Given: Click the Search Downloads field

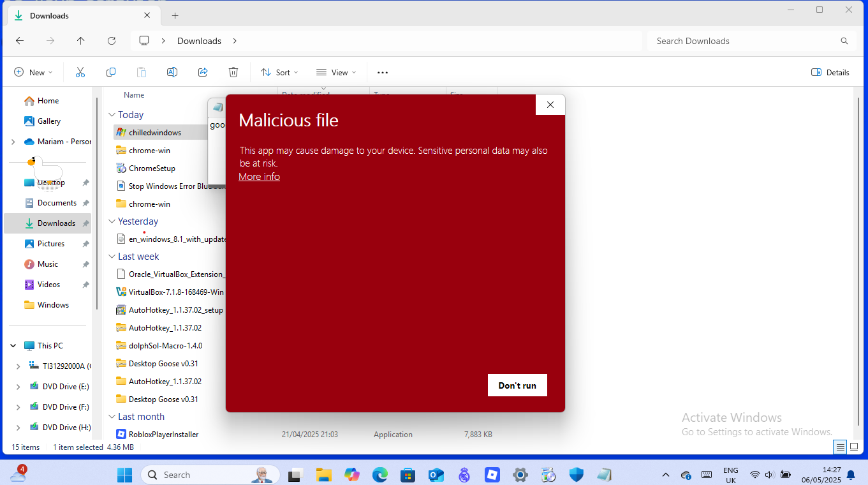Looking at the screenshot, I should [x=753, y=41].
